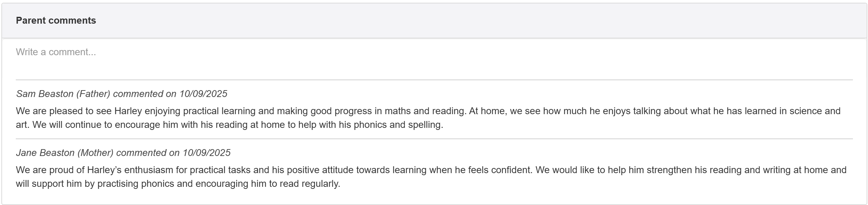Viewport: 868px width, 205px height.
Task: Click the date on Jane Beaston's comment
Action: click(206, 153)
